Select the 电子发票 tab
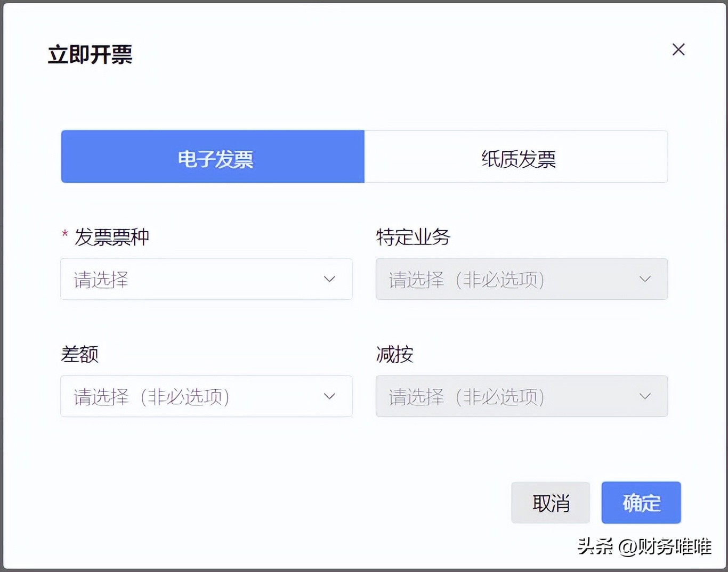Image resolution: width=728 pixels, height=572 pixels. tap(213, 157)
